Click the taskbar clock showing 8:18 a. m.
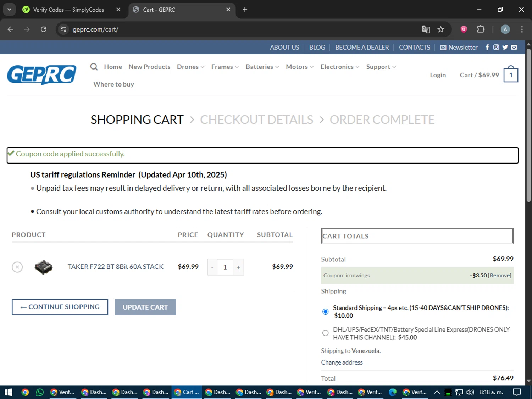The width and height of the screenshot is (532, 399). pyautogui.click(x=491, y=392)
